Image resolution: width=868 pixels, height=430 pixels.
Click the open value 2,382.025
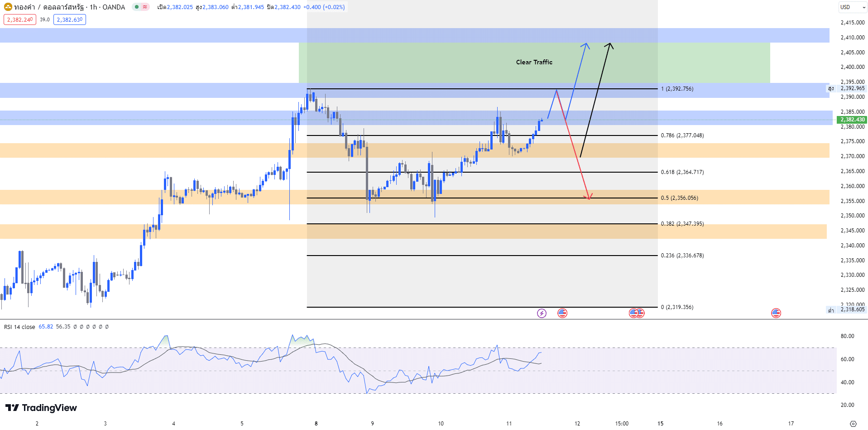click(180, 7)
